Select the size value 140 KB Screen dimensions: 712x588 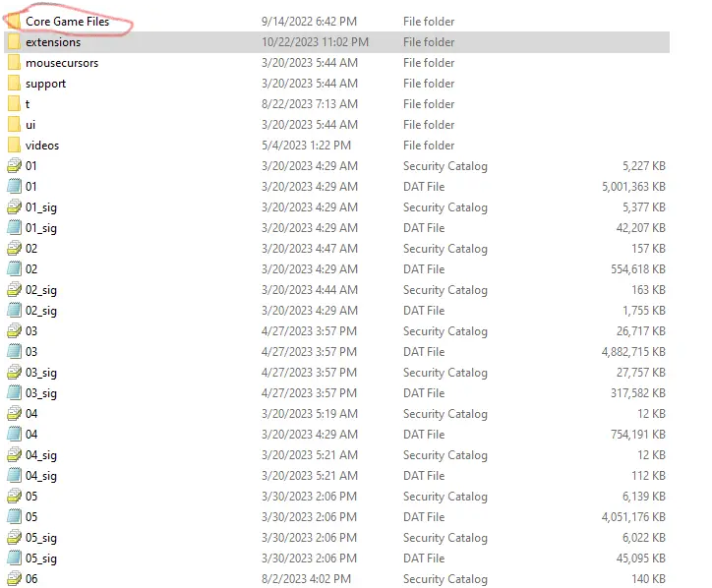tap(648, 579)
